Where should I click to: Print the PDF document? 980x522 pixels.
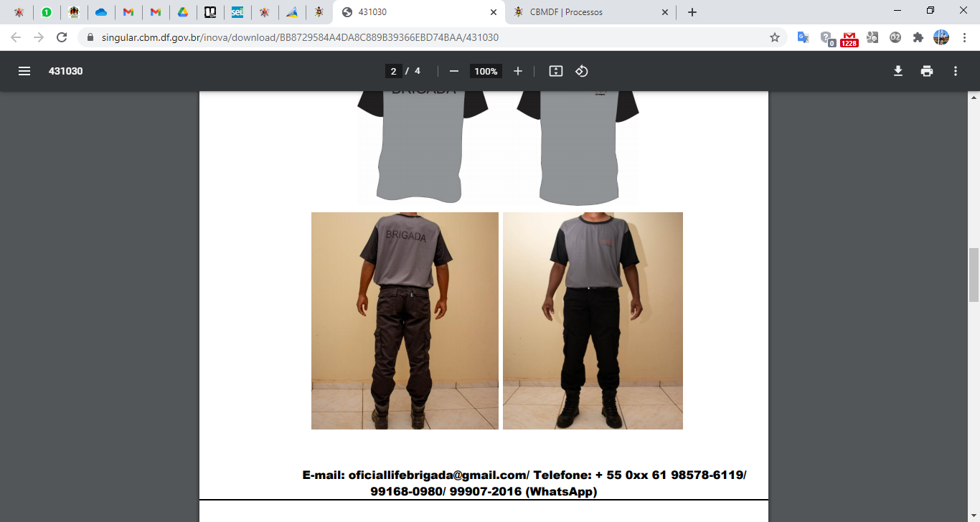[x=927, y=71]
